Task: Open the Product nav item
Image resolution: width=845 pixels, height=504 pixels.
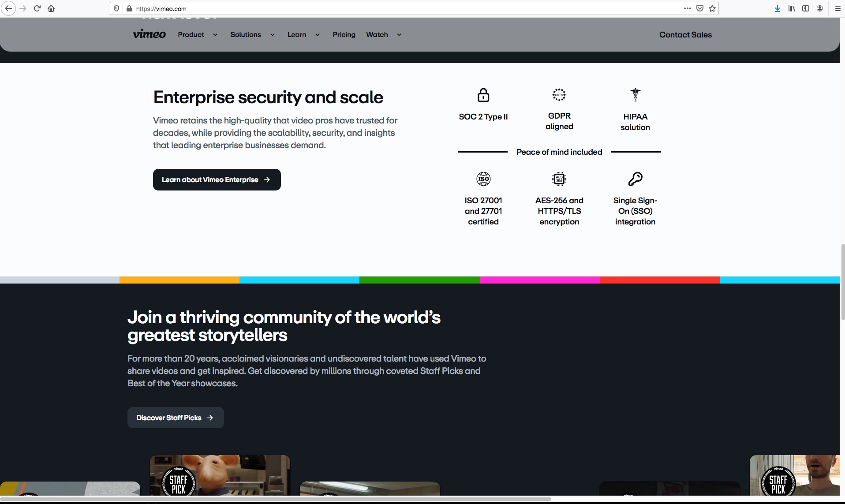Action: pyautogui.click(x=191, y=34)
